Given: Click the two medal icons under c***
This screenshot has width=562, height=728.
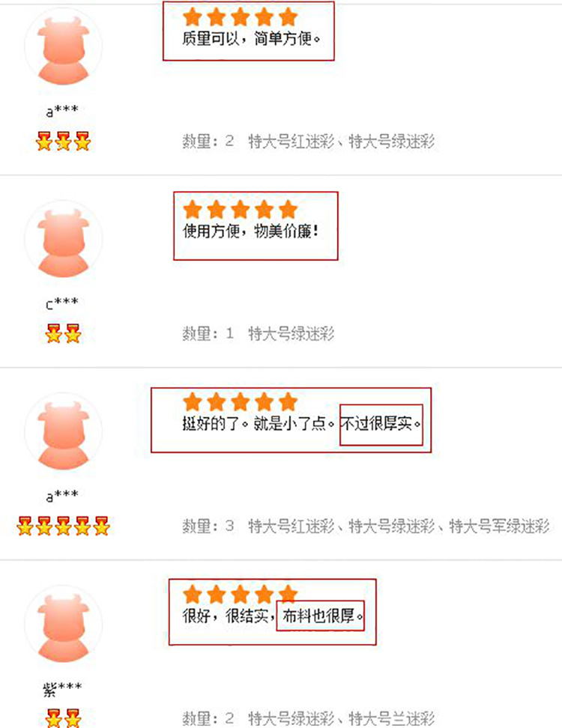Looking at the screenshot, I should pos(63,333).
